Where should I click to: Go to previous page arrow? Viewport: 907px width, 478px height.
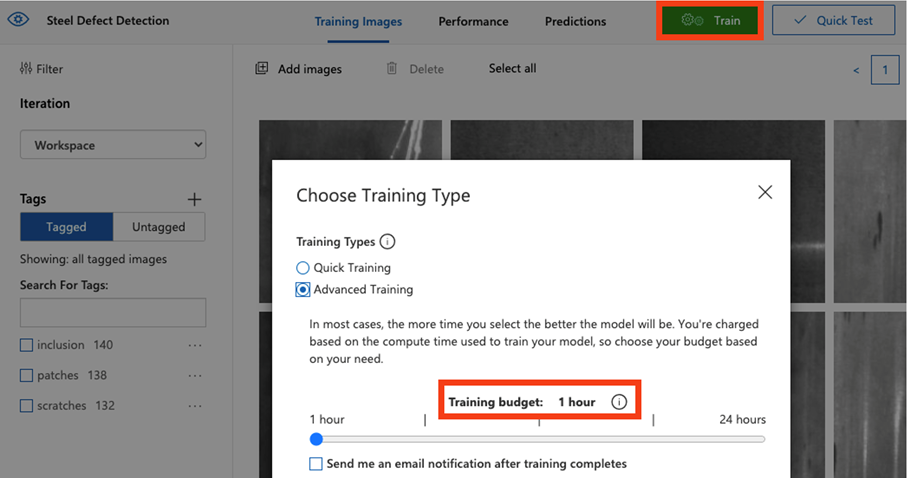click(856, 70)
